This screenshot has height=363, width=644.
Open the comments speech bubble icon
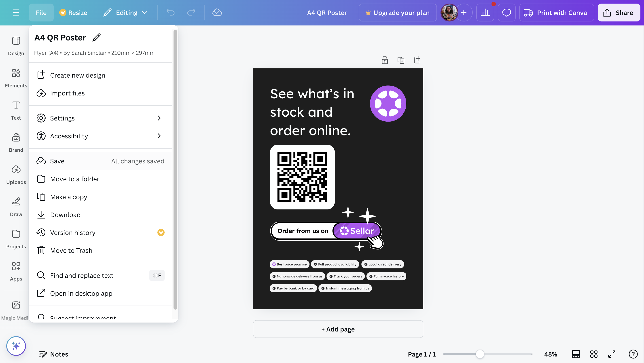(506, 13)
